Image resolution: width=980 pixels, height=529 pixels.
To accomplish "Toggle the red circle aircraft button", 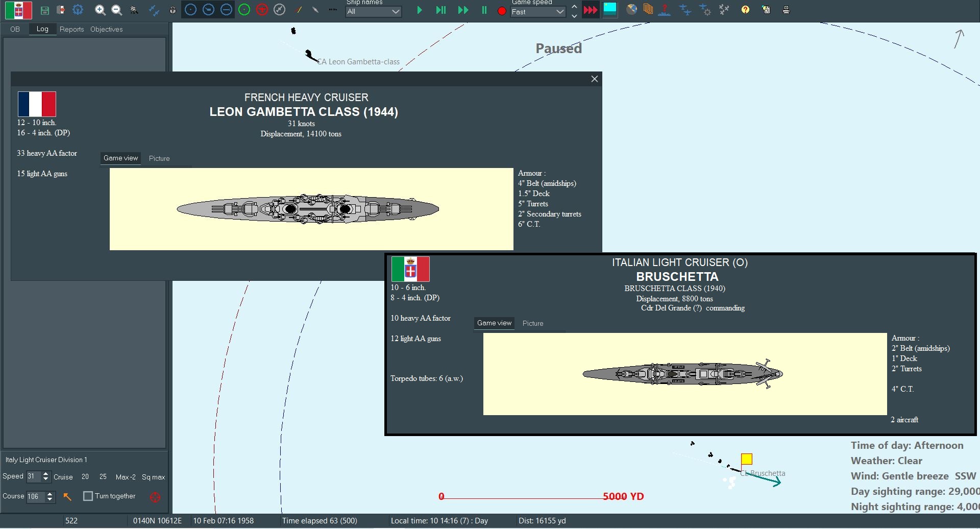I will pyautogui.click(x=262, y=10).
